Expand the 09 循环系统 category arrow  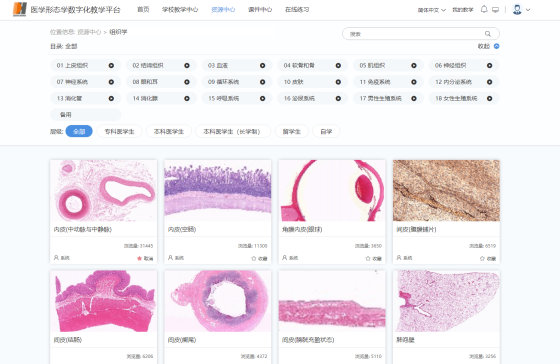262,82
